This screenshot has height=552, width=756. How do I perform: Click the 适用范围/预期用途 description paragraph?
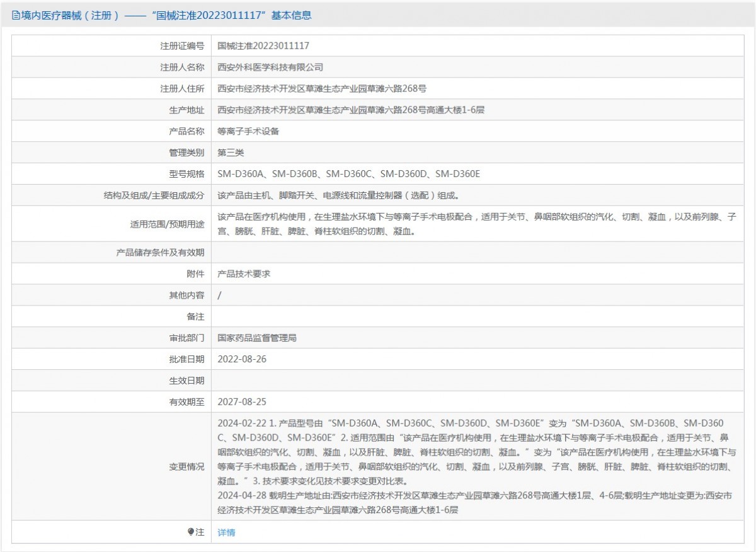(476, 224)
